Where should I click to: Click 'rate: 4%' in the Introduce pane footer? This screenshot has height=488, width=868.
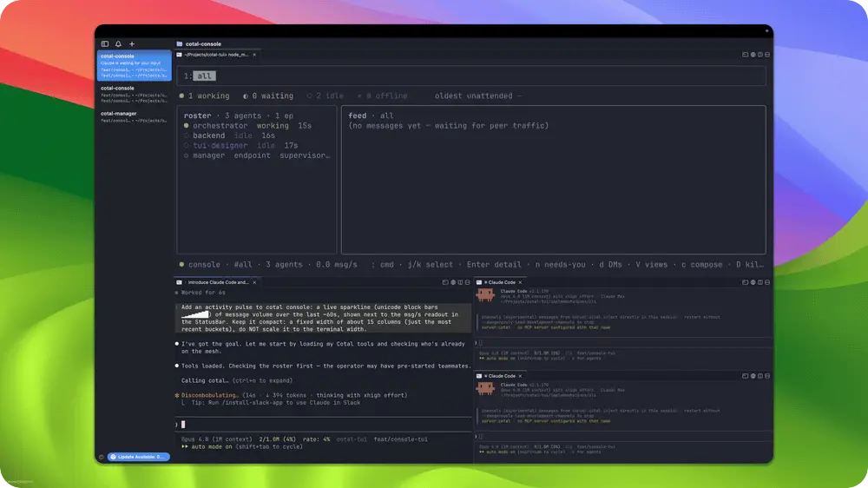pyautogui.click(x=316, y=439)
